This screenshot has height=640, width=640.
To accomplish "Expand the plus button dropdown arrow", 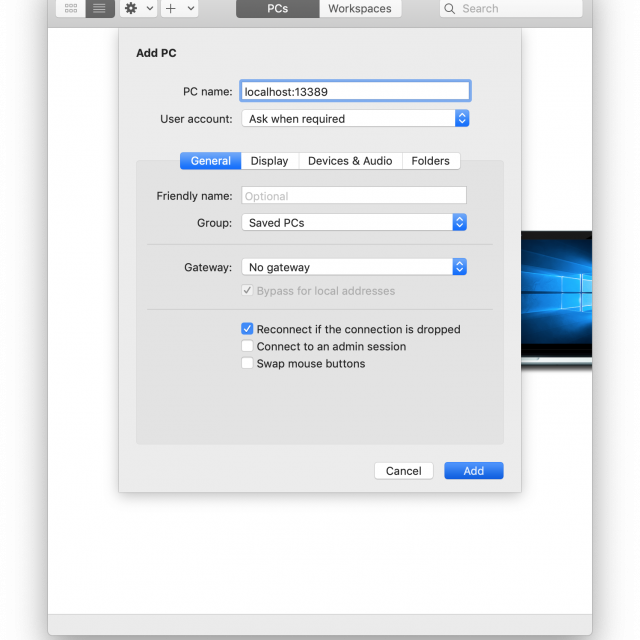I will (x=190, y=8).
